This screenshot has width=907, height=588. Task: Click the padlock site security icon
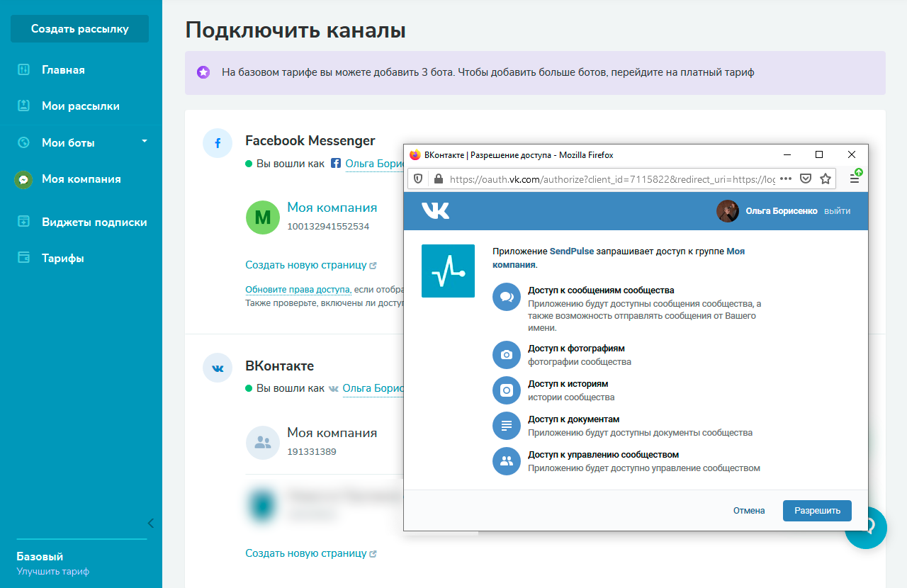[438, 179]
